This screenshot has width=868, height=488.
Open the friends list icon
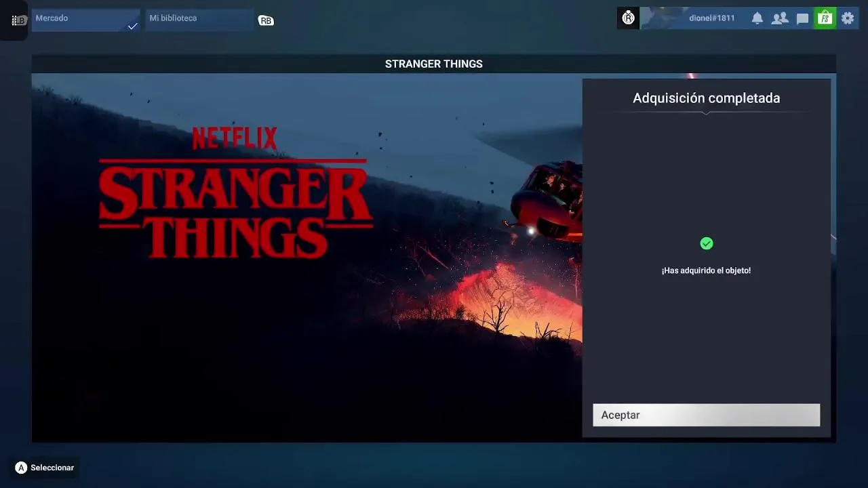coord(780,18)
